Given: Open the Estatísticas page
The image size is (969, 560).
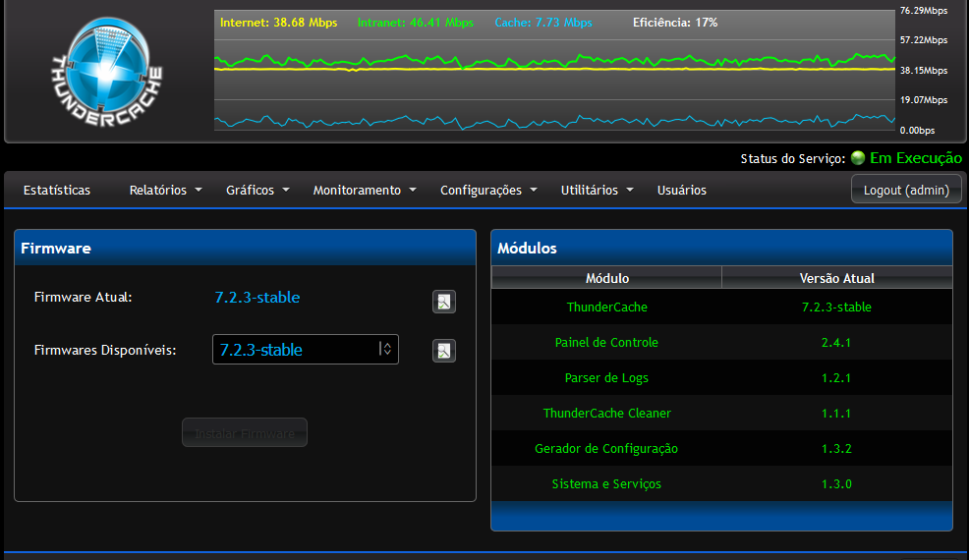Looking at the screenshot, I should (57, 191).
